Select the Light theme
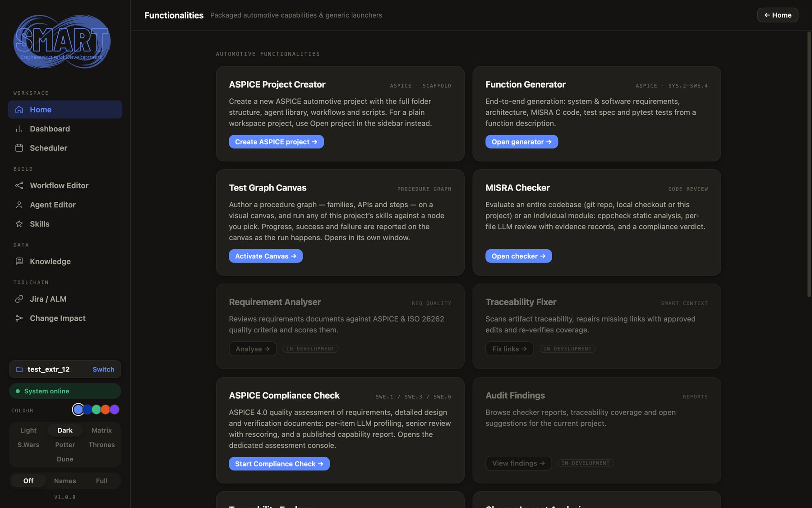 pyautogui.click(x=28, y=430)
